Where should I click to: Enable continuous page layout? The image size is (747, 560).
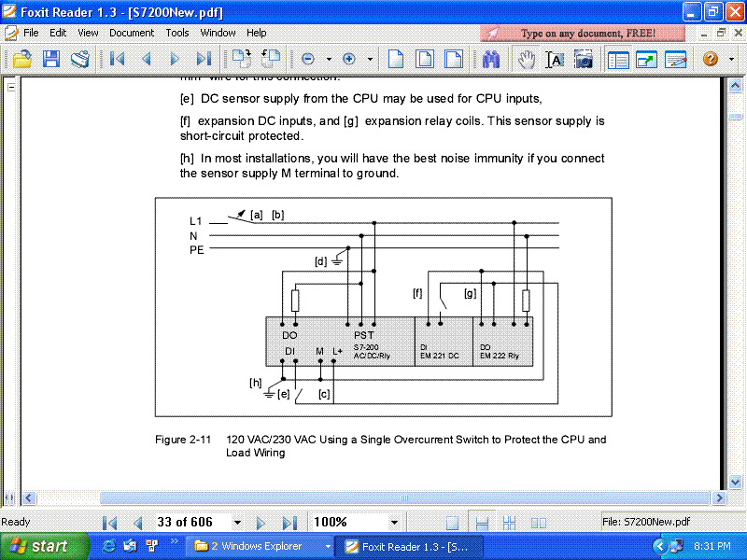point(482,524)
